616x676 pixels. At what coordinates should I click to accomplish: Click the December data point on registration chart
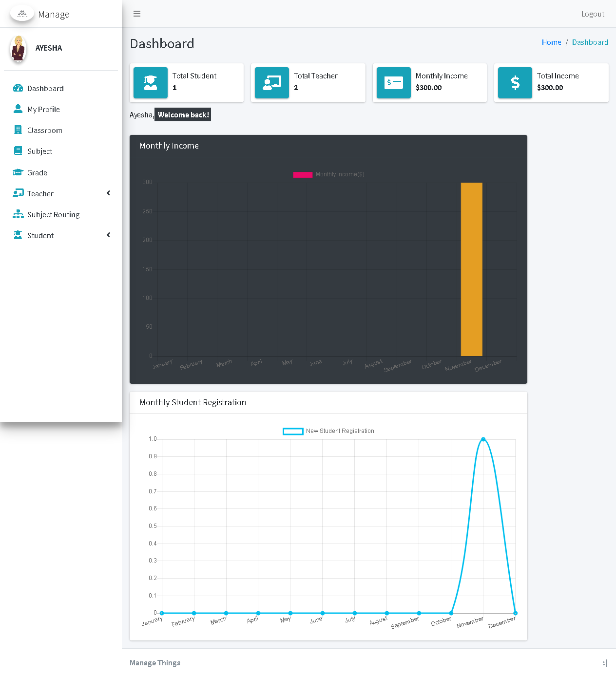tap(515, 613)
